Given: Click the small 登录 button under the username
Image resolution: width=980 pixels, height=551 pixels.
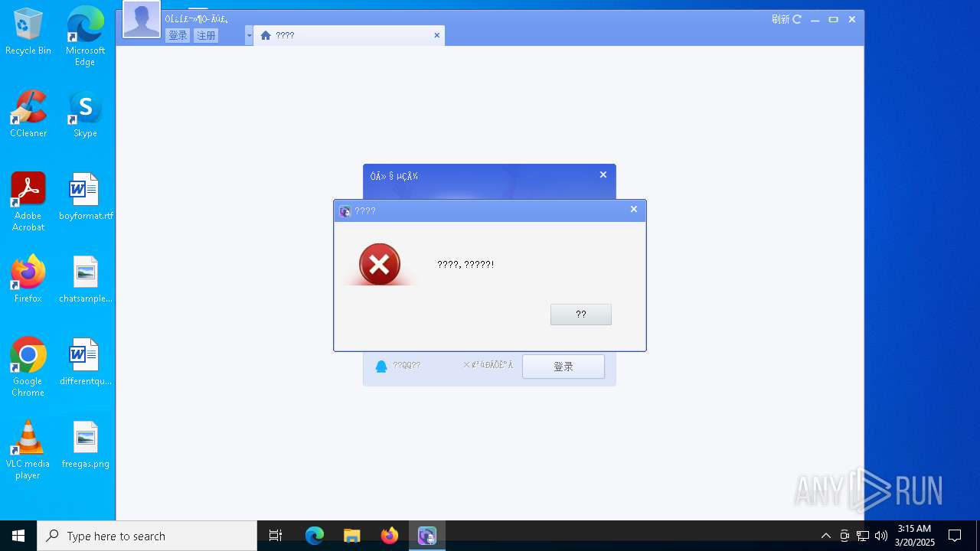Looking at the screenshot, I should [178, 35].
